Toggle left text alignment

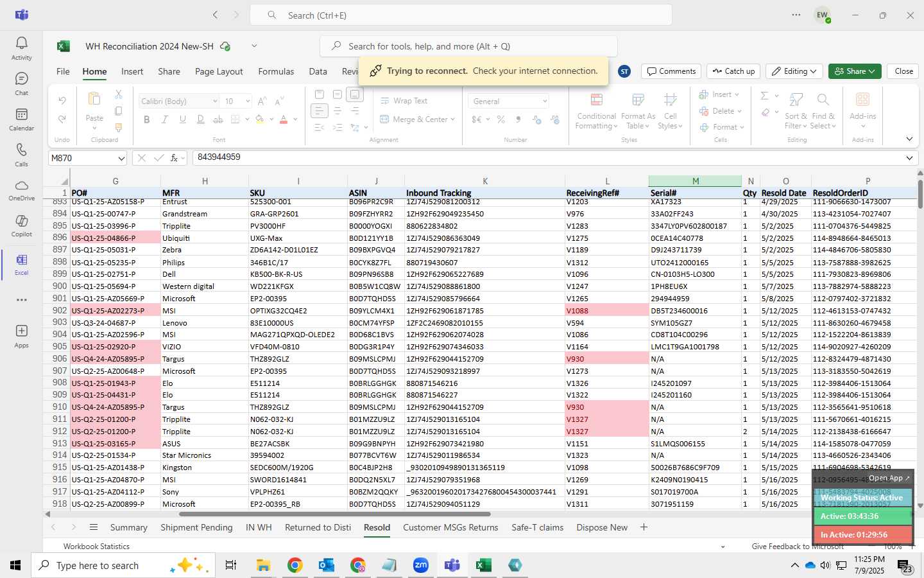coord(319,111)
